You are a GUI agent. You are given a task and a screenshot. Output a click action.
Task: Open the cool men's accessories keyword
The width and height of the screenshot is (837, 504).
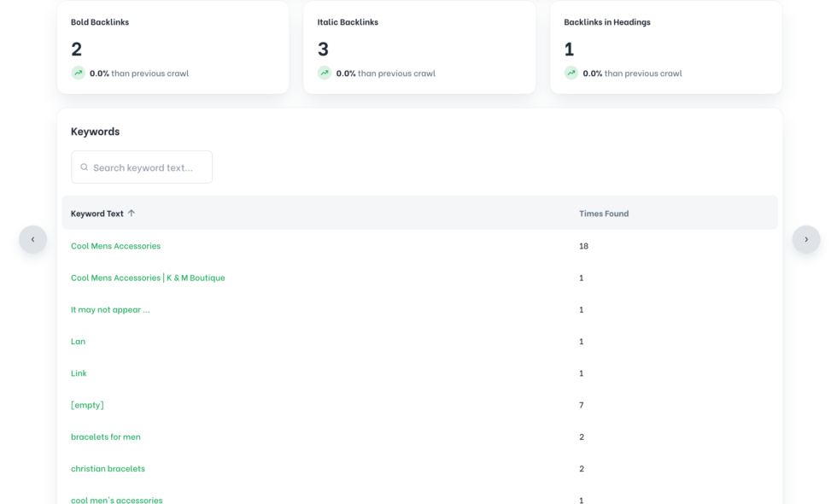(x=117, y=500)
